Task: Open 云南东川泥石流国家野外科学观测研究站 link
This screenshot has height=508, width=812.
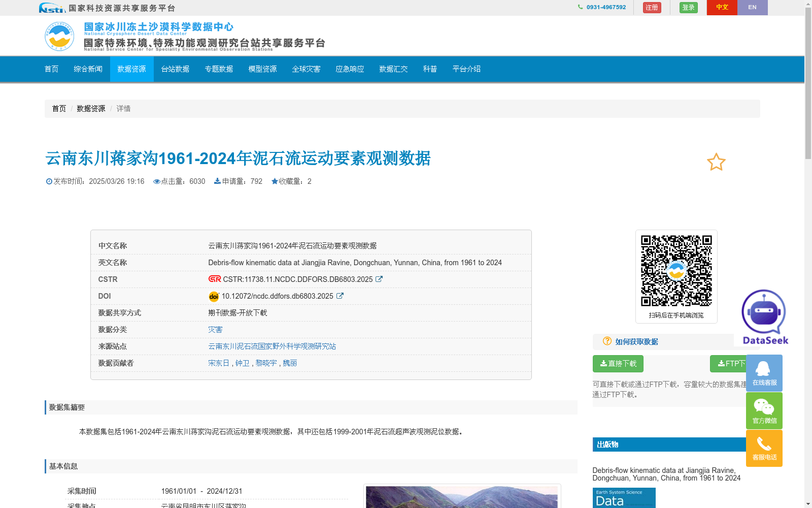Action: coord(272,346)
